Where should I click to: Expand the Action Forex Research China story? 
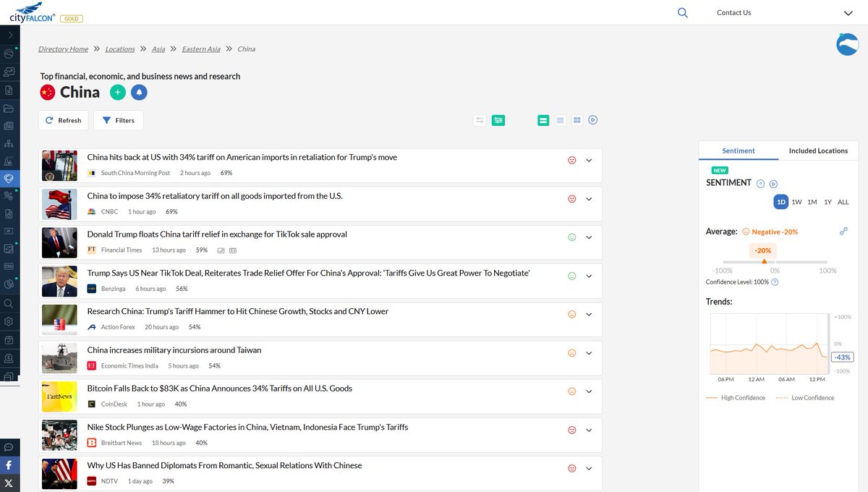[589, 315]
